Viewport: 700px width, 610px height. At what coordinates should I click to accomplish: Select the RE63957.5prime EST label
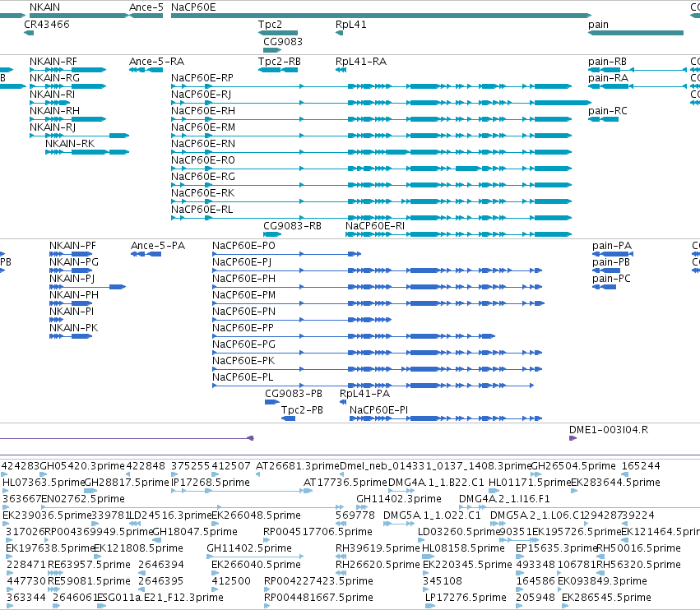90,565
